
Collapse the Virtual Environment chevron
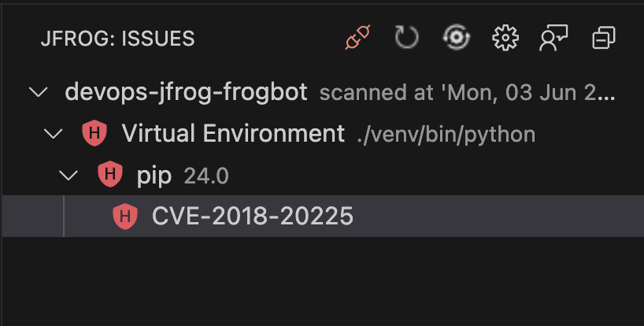coord(54,134)
